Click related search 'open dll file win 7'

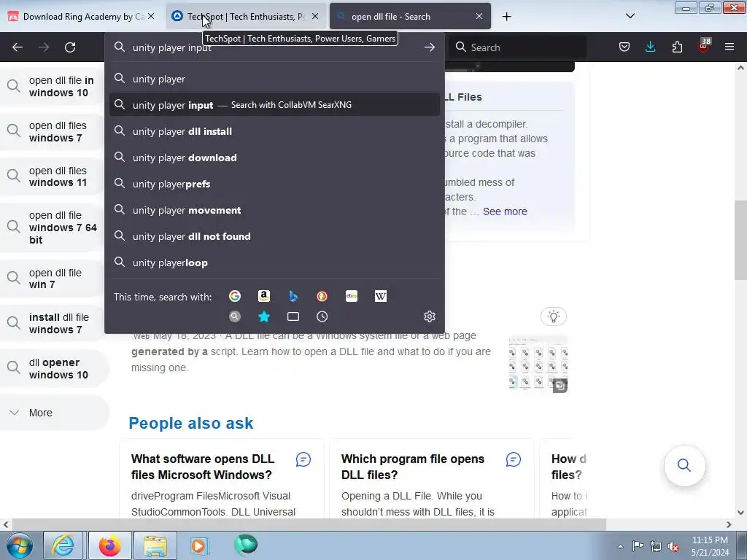click(x=53, y=279)
